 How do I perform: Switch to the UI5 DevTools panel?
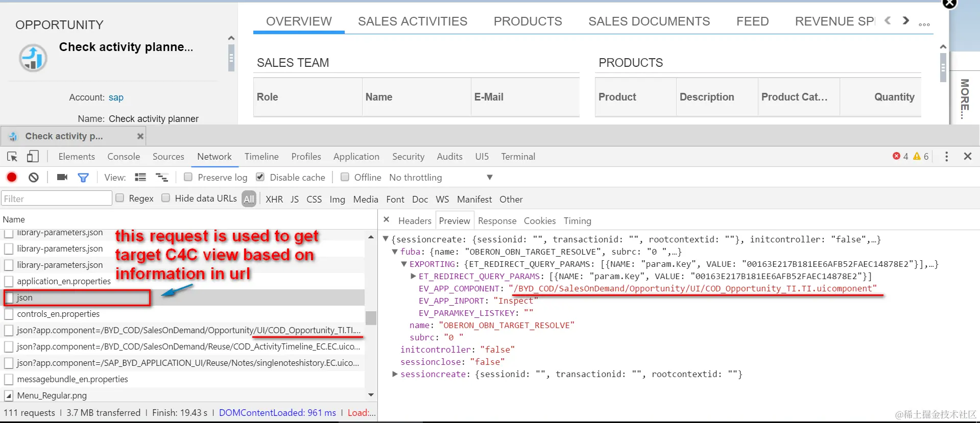482,157
